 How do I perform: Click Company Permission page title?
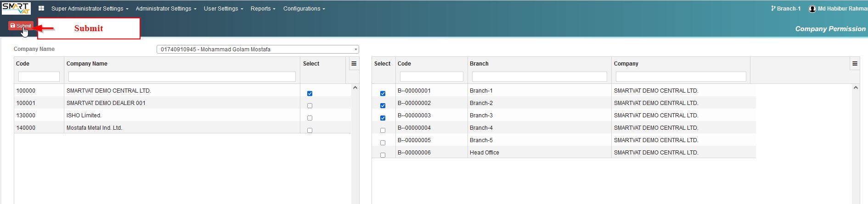[x=830, y=29]
